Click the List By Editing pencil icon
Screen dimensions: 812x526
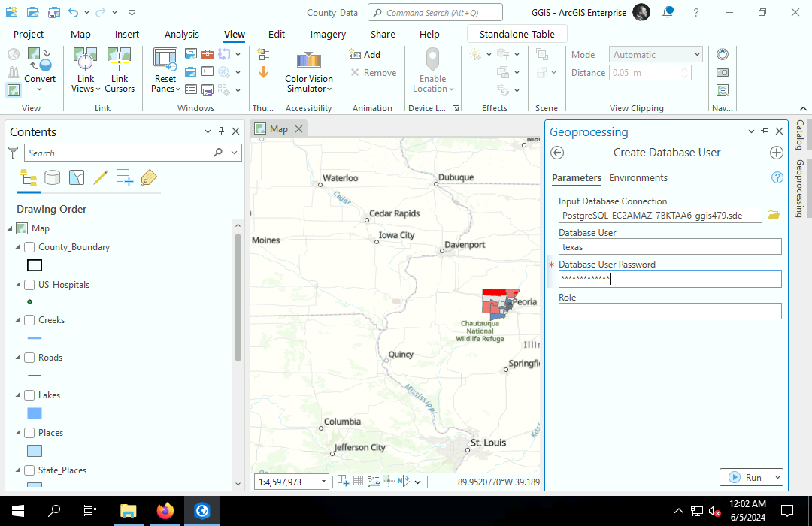point(100,177)
